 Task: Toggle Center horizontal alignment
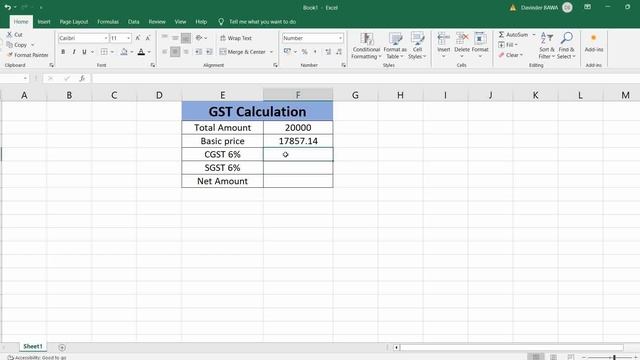click(175, 52)
